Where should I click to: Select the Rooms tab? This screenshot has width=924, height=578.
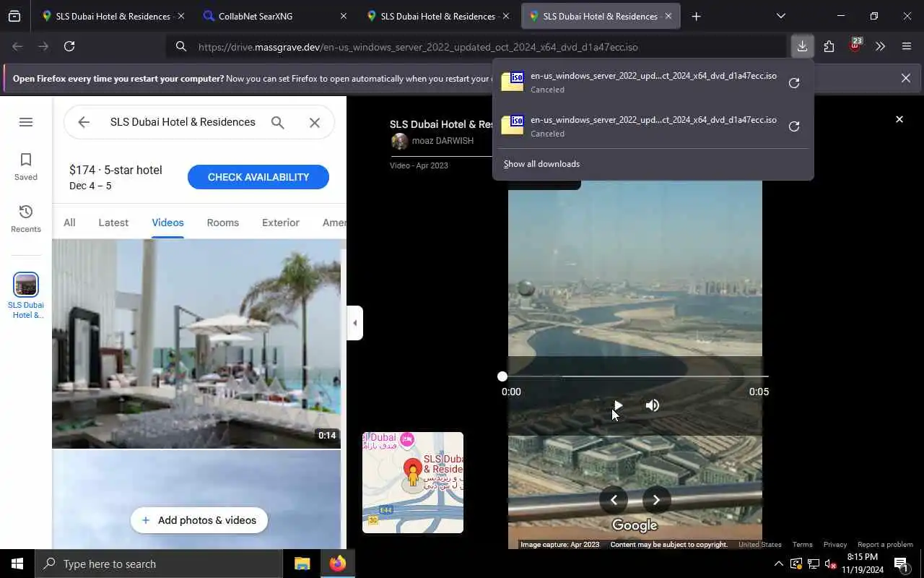[223, 223]
